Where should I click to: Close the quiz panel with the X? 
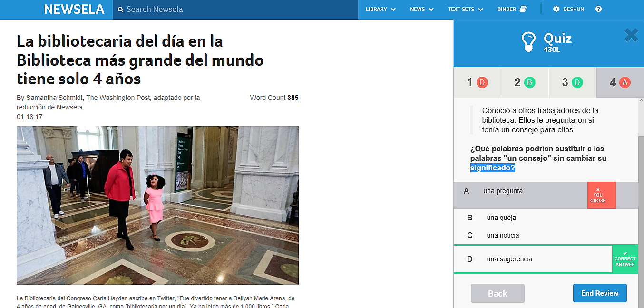[x=631, y=35]
